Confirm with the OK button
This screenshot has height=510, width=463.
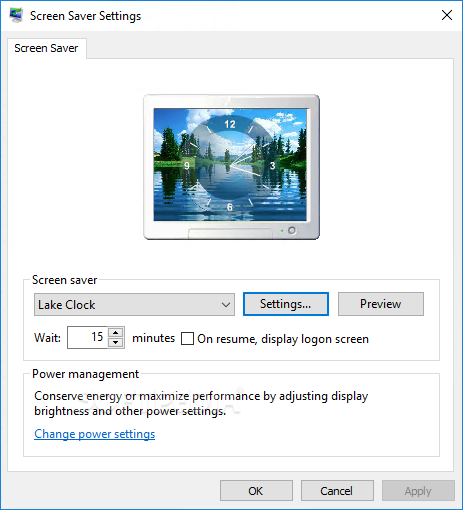click(x=256, y=491)
